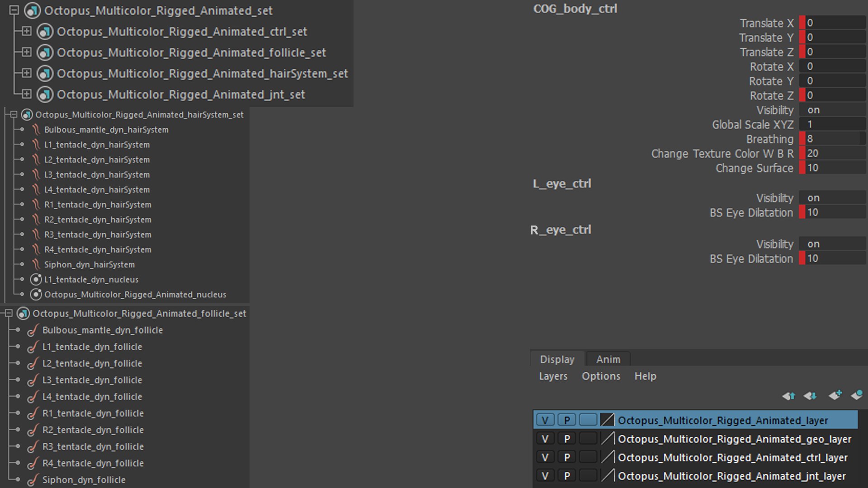Click the hairSystem icon next to Siphon_dyn_hairSystem

36,264
